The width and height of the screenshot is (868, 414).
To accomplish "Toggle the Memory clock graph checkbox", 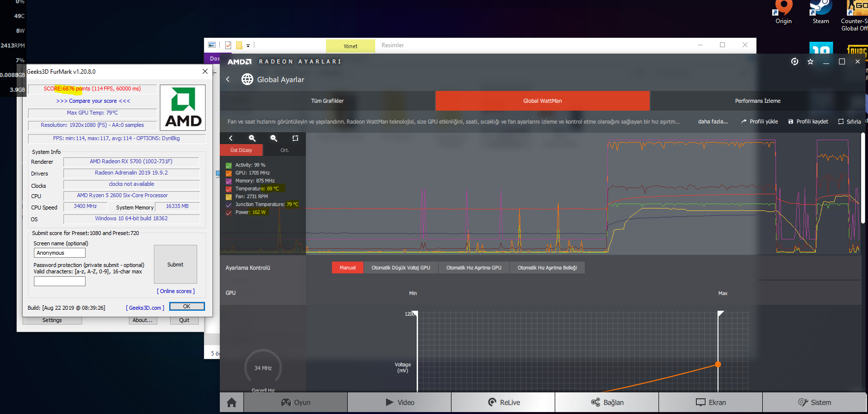I will click(229, 181).
